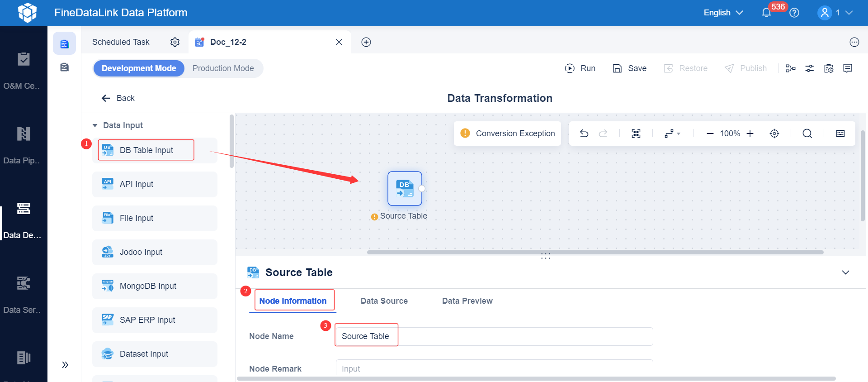Switch to the Scheduled Task tab
Screen dimensions: 868x382
coord(121,42)
